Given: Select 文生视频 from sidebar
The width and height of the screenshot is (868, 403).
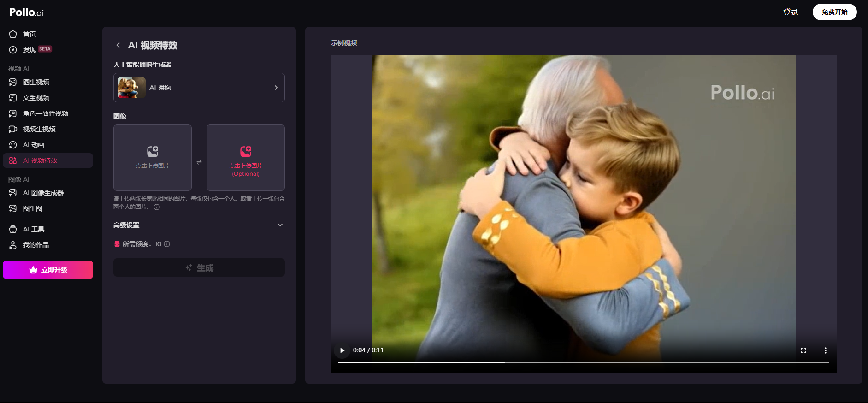Looking at the screenshot, I should (36, 98).
